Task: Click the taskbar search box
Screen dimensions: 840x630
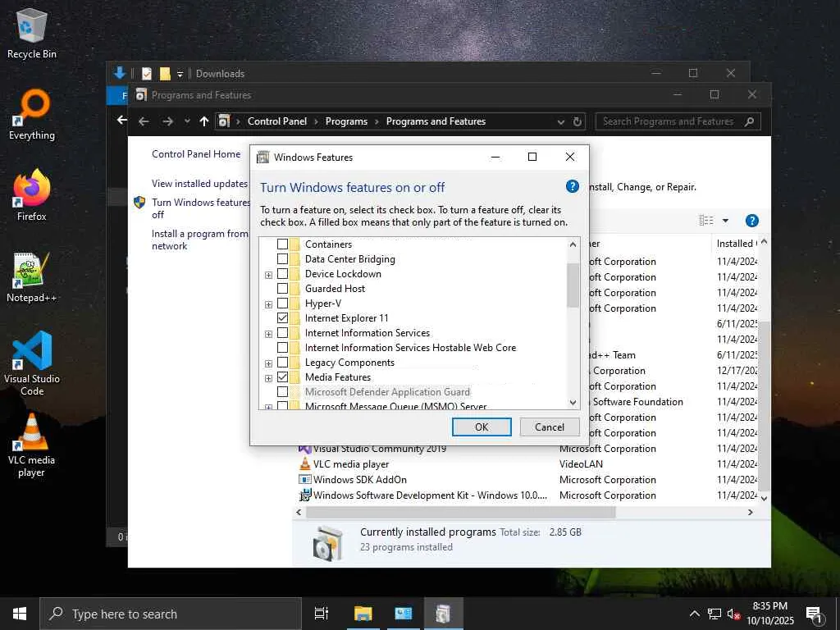Action: coord(171,614)
